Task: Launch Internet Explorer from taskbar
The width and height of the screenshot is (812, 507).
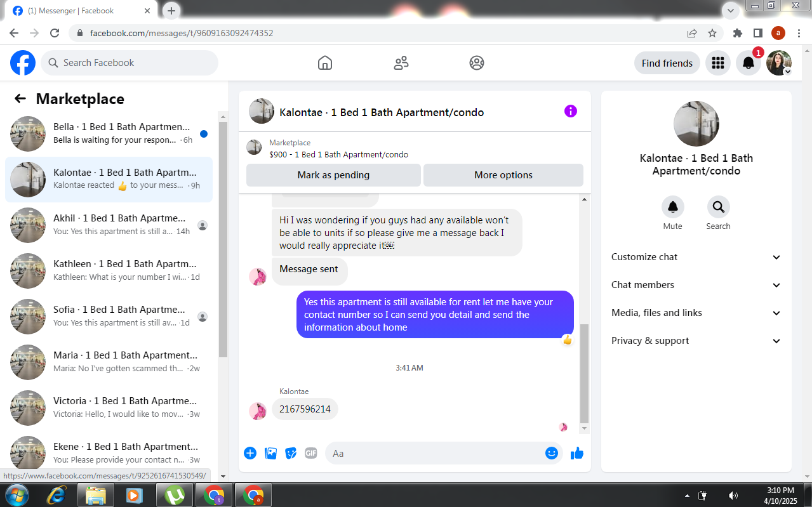Action: tap(57, 495)
